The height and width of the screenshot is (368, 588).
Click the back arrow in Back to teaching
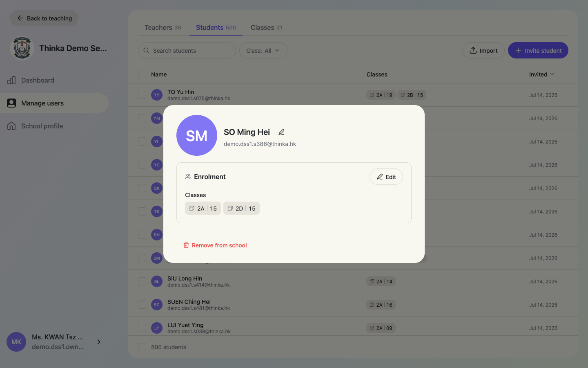pos(20,18)
